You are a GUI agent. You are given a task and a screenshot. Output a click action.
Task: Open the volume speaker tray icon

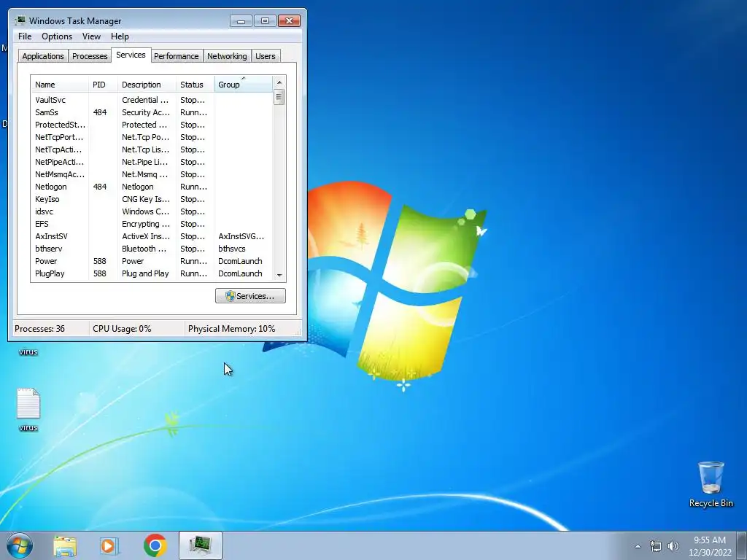point(673,546)
